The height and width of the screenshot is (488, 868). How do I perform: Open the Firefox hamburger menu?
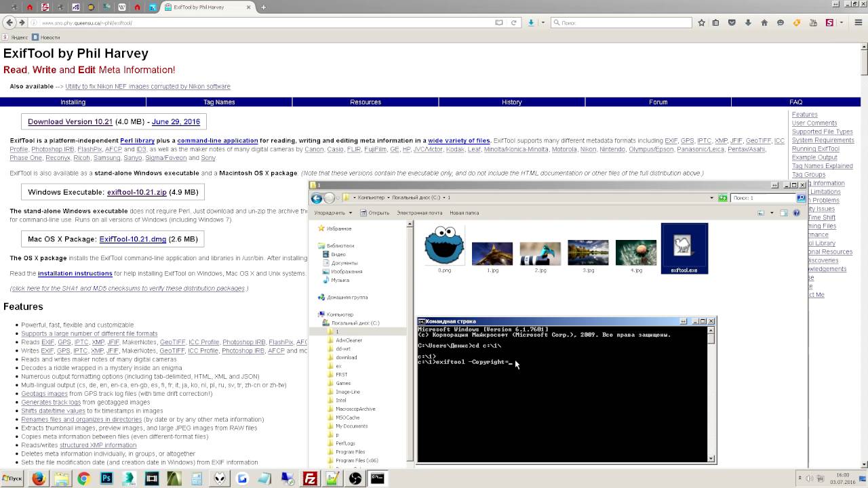[x=858, y=22]
